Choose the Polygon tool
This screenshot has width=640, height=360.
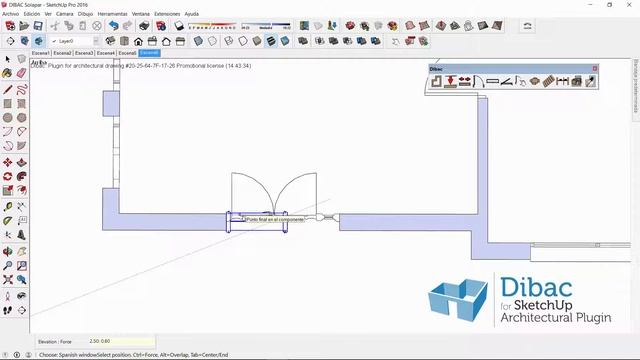21,118
